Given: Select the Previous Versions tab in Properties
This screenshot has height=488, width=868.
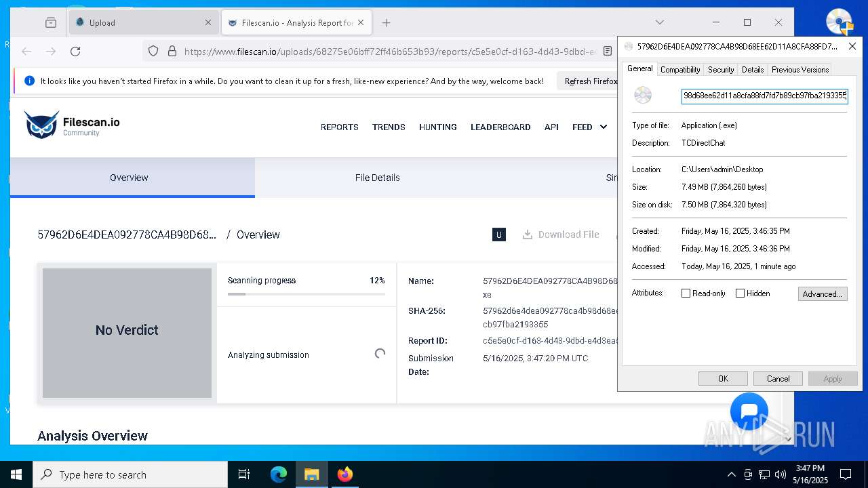Looking at the screenshot, I should [800, 70].
